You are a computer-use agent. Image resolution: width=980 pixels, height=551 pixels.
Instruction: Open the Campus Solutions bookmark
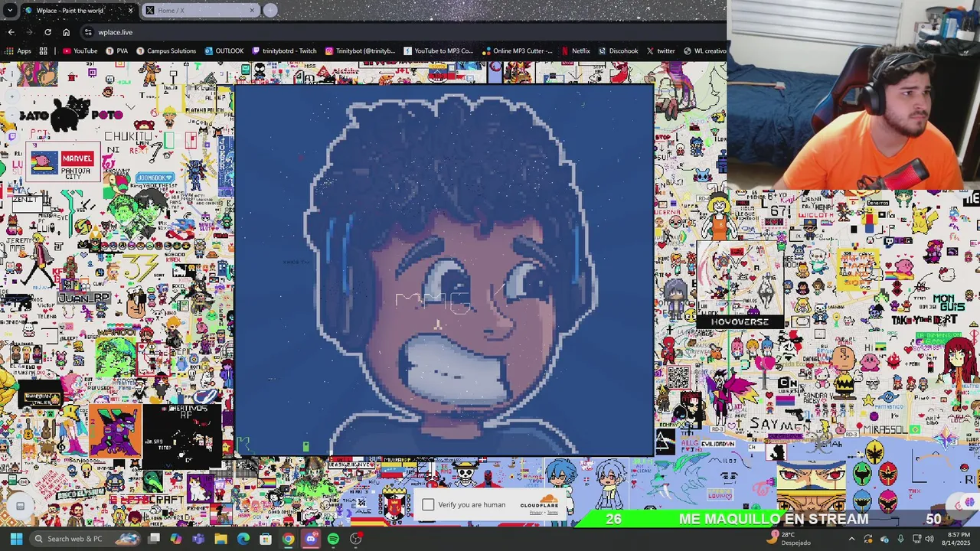[x=166, y=51]
